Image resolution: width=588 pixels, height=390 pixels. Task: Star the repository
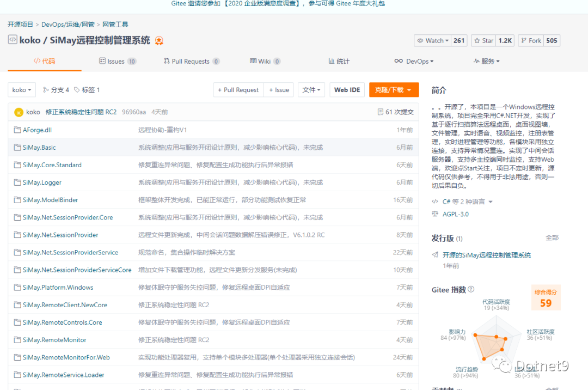(484, 40)
